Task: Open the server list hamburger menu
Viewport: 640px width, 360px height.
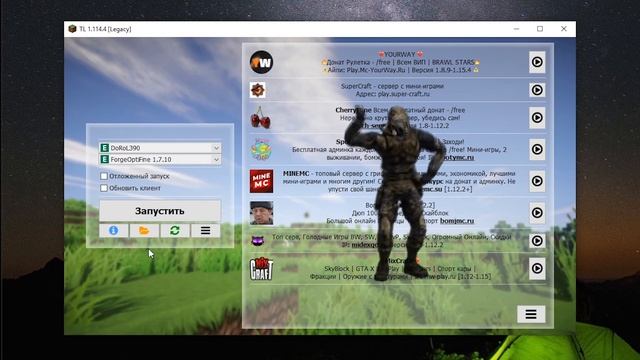Action: click(x=531, y=314)
